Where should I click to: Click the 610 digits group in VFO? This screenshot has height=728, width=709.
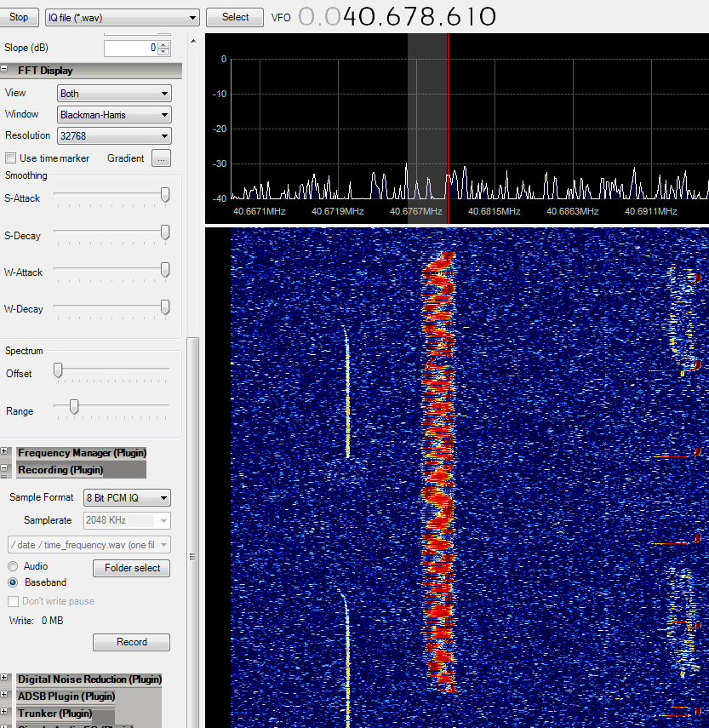click(x=472, y=17)
